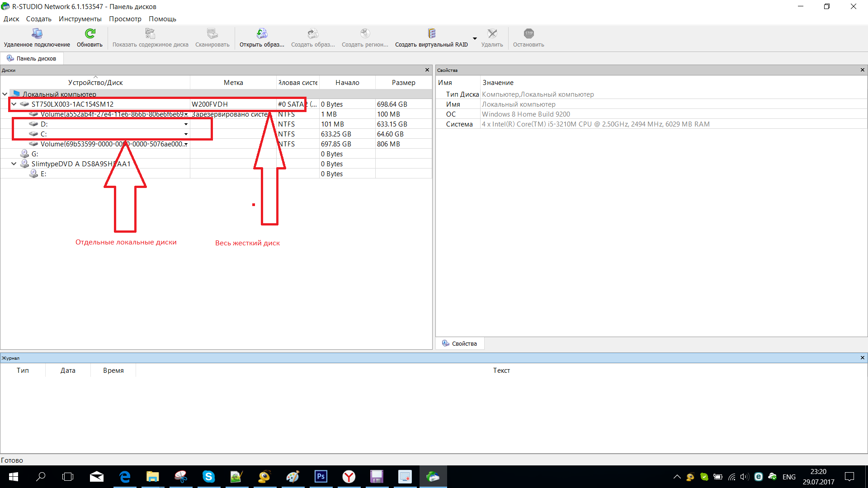Launch Microsoft Edge from taskbar
This screenshot has height=488, width=868.
125,477
